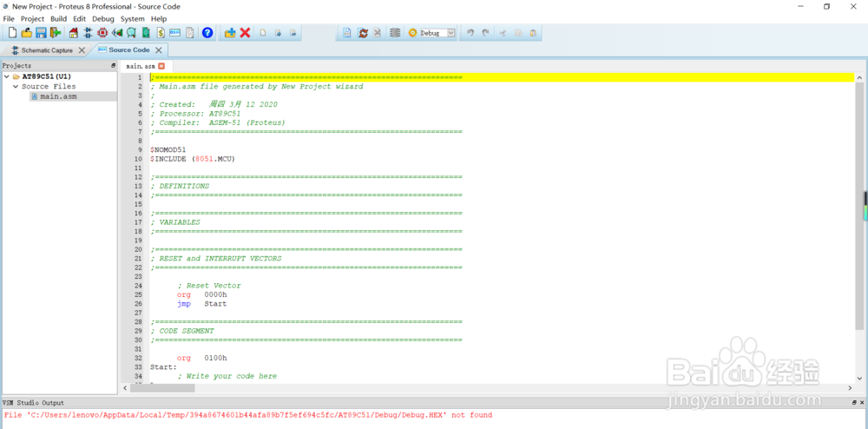Viewport: 868px width, 429px height.
Task: Click the 'Debug.HEX not found' error message
Action: [248, 415]
